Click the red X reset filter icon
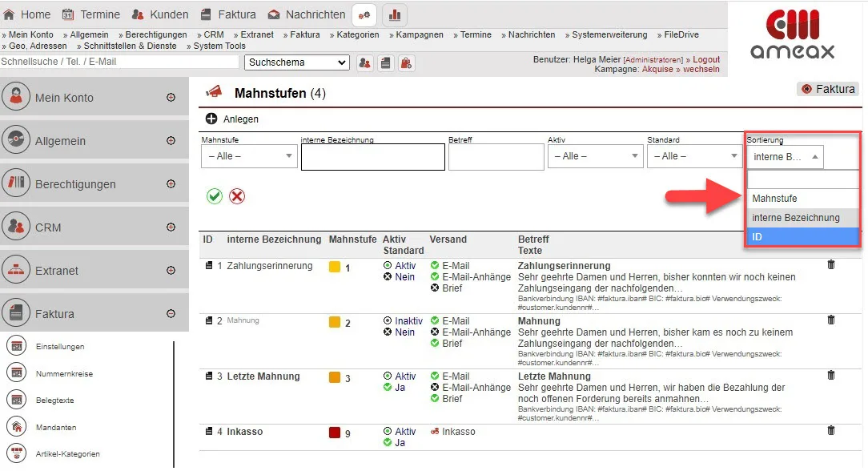 click(237, 196)
